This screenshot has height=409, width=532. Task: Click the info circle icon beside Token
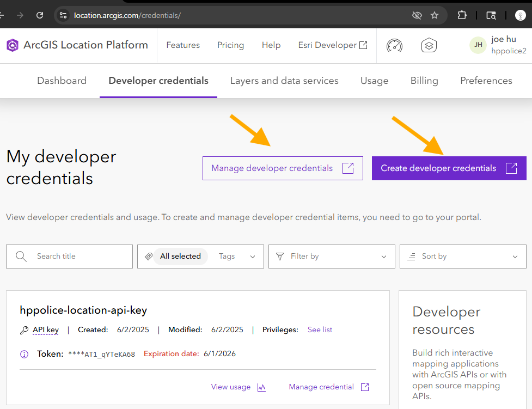(x=24, y=355)
